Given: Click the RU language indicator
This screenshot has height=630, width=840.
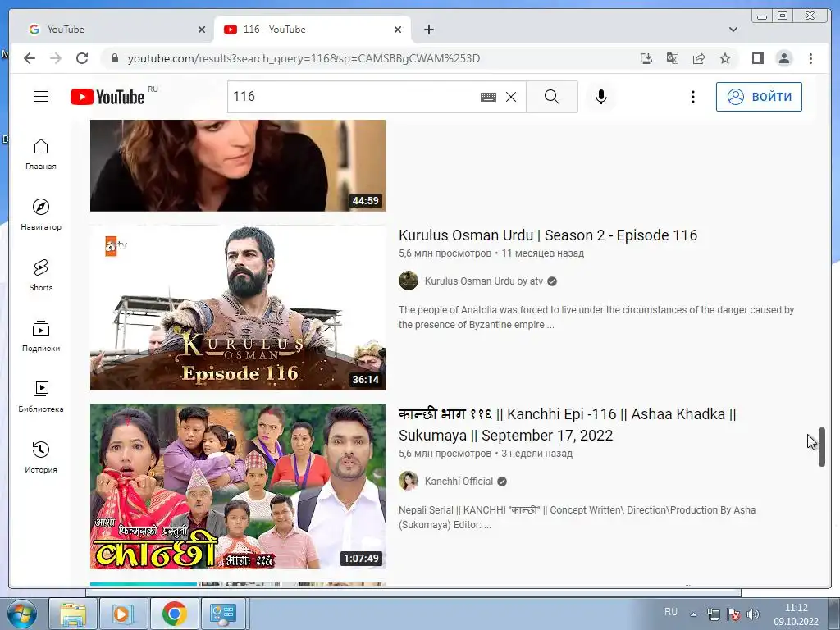Looking at the screenshot, I should tap(671, 612).
